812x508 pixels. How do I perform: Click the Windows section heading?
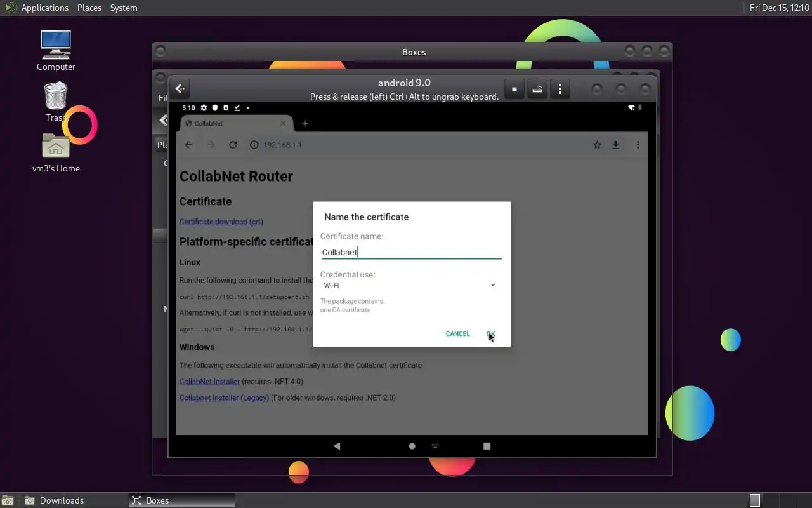(x=197, y=347)
